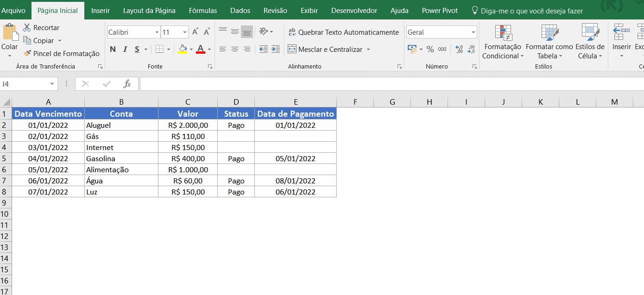Click the increase indent icon

[x=276, y=49]
